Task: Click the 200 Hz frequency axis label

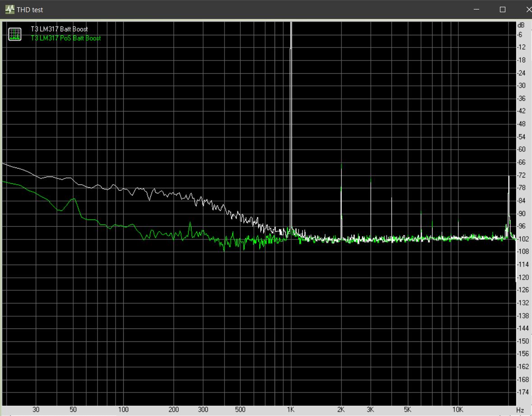Action: pyautogui.click(x=173, y=410)
